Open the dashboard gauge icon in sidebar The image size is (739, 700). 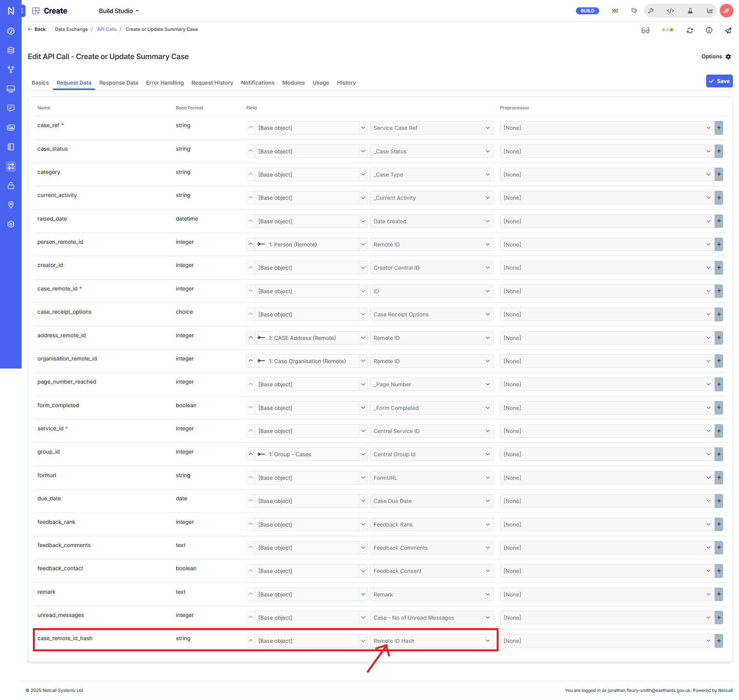click(x=11, y=31)
